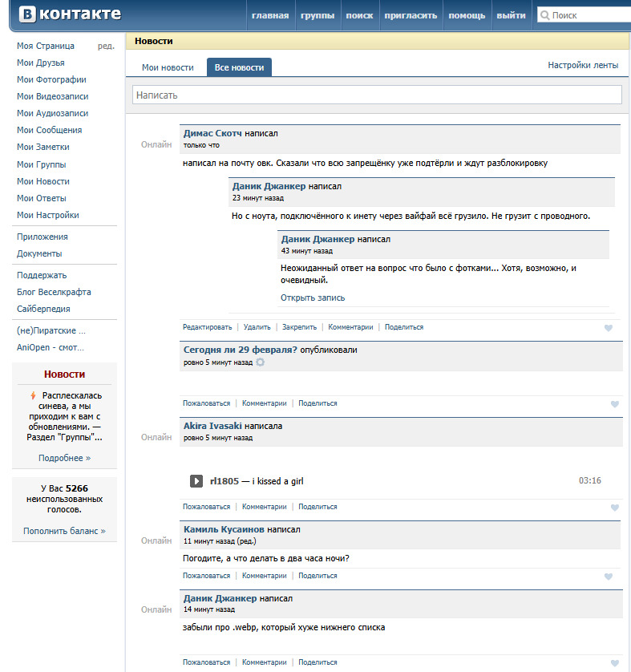The image size is (631, 672).
Task: Click the Написать post input field
Action: (x=377, y=95)
